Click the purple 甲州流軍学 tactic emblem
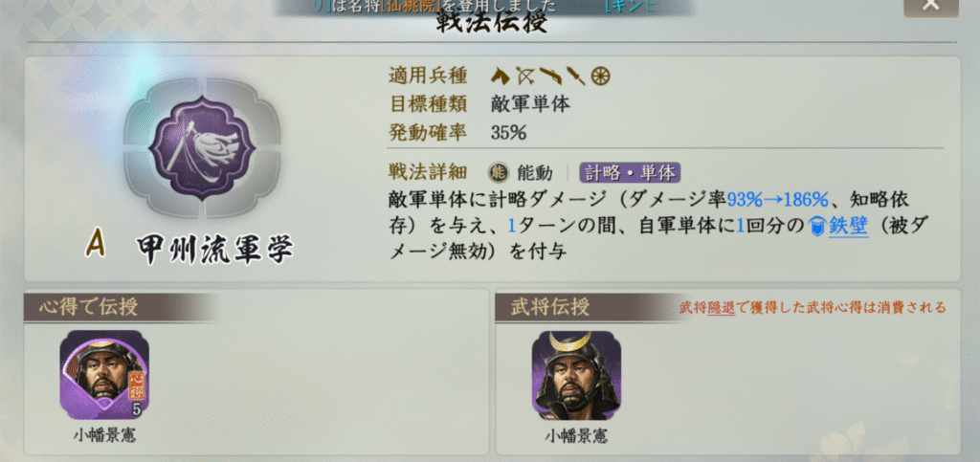Viewport: 980px width, 462px height. pos(202,147)
